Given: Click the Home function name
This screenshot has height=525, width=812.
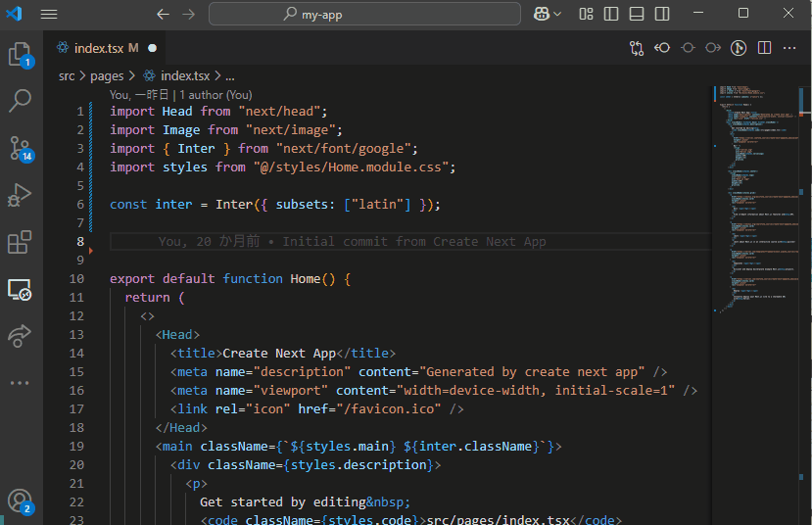Looking at the screenshot, I should (306, 279).
